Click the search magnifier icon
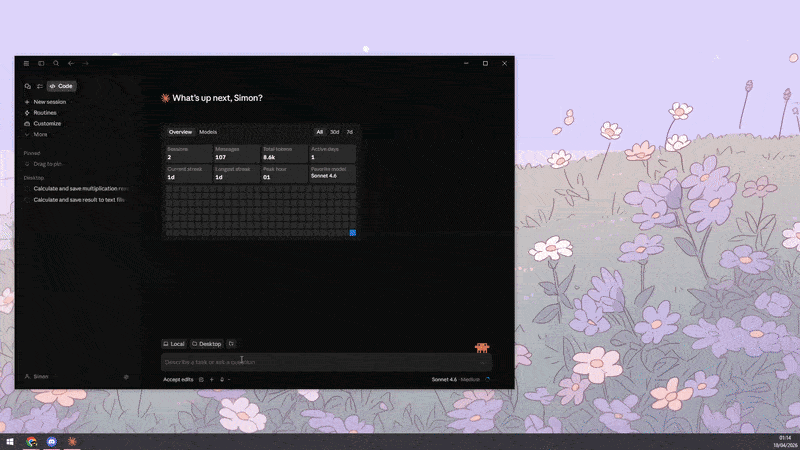This screenshot has width=800, height=450. pyautogui.click(x=56, y=63)
